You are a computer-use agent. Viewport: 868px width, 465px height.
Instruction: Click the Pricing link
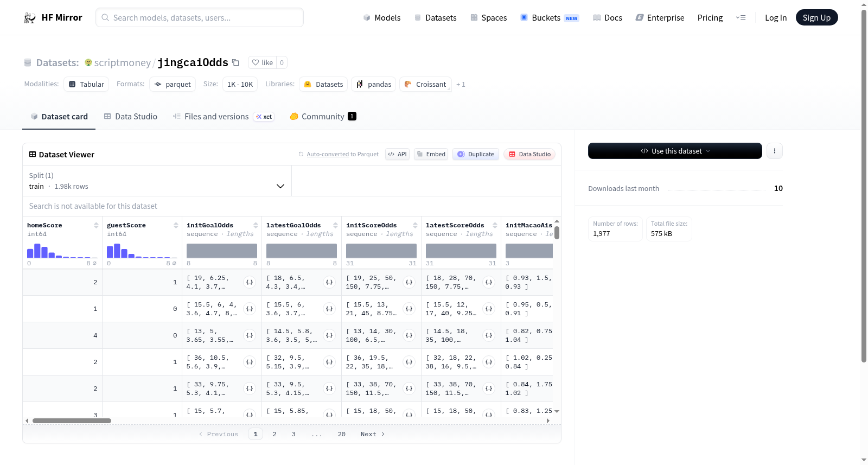coord(710,18)
